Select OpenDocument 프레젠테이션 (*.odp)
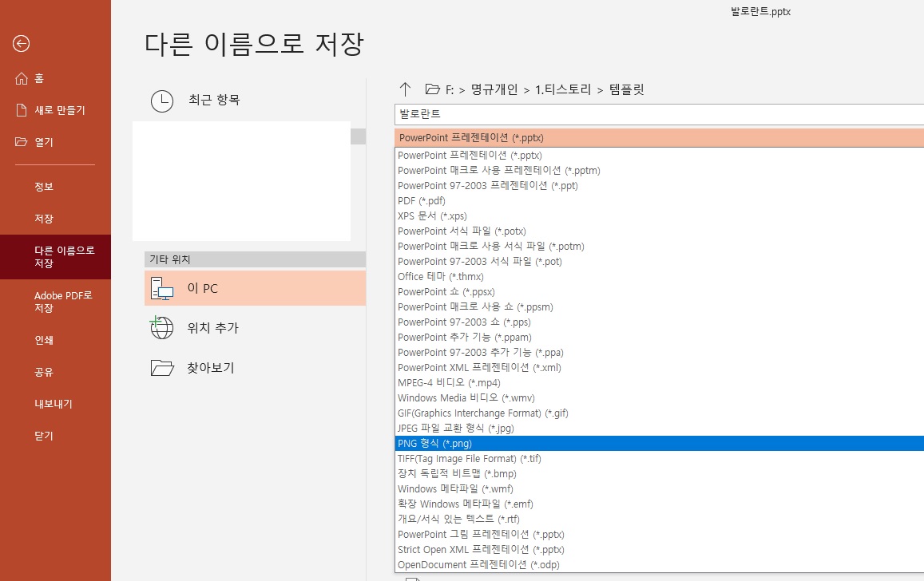Viewport: 924px width, 581px height. [x=660, y=564]
